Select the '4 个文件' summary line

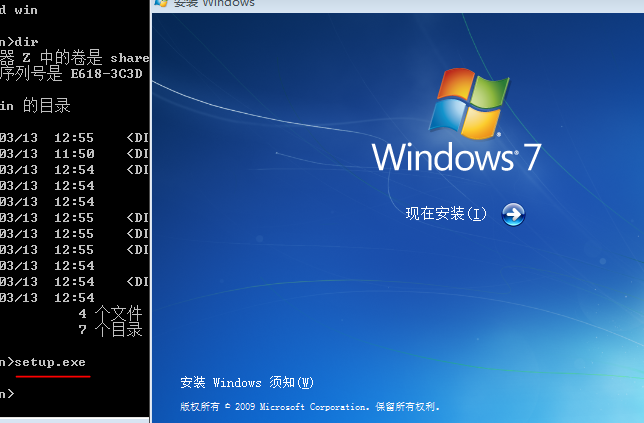tap(110, 313)
